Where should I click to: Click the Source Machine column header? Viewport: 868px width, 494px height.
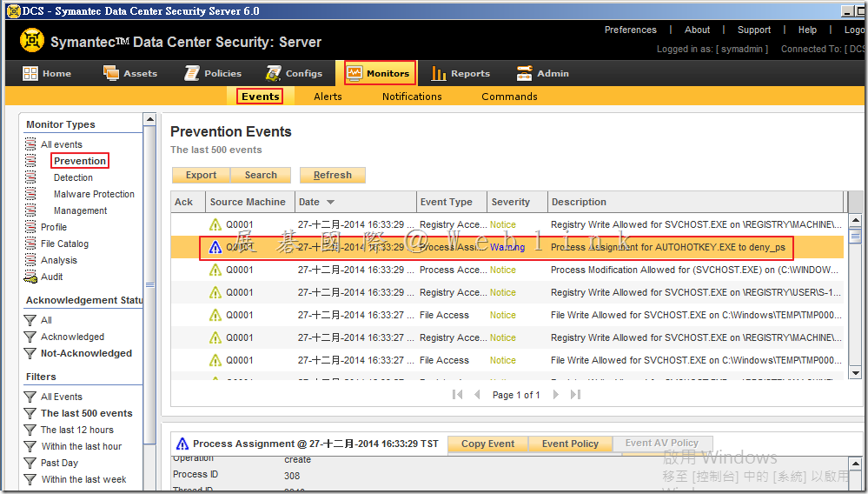tap(249, 202)
